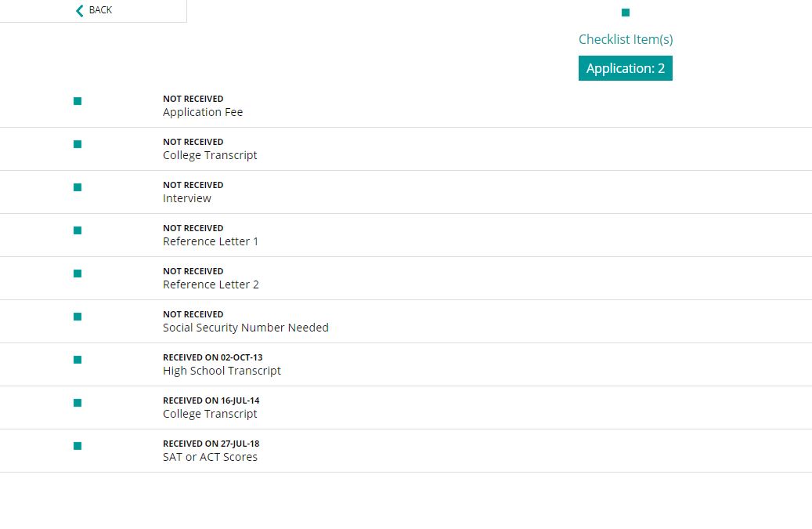Click icon beside not received College Transcript
812x529 pixels.
pyautogui.click(x=78, y=144)
